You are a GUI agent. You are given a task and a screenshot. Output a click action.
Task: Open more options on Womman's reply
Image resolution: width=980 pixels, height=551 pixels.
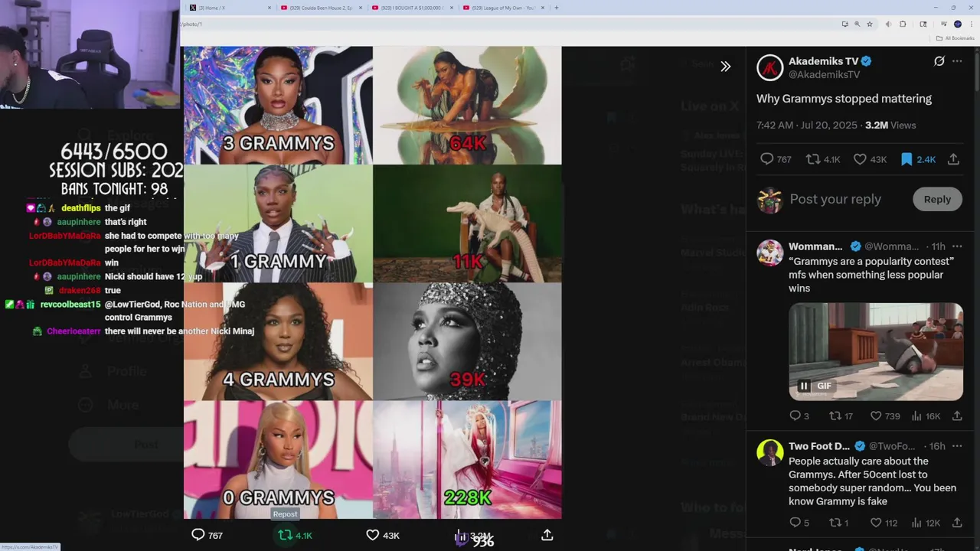[957, 246]
